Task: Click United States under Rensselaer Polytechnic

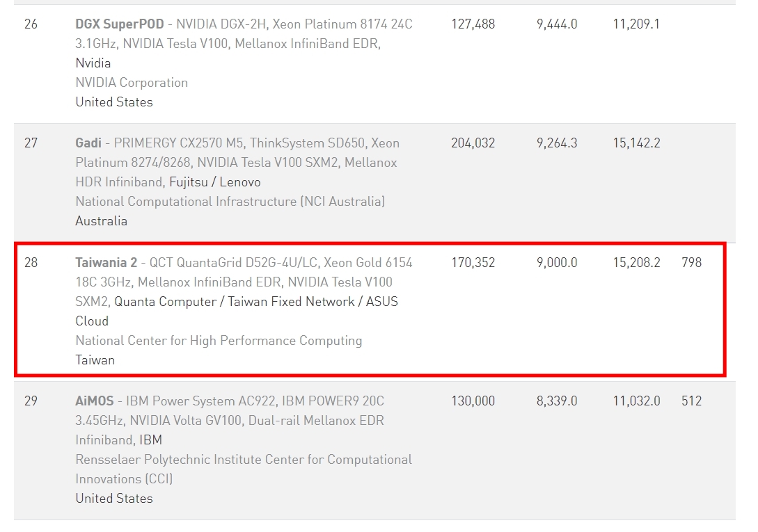Action: point(114,499)
